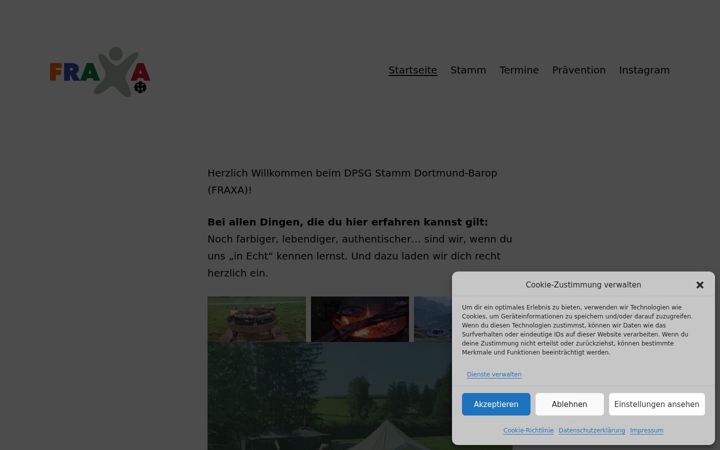Open the Startseite menu item

(x=412, y=70)
